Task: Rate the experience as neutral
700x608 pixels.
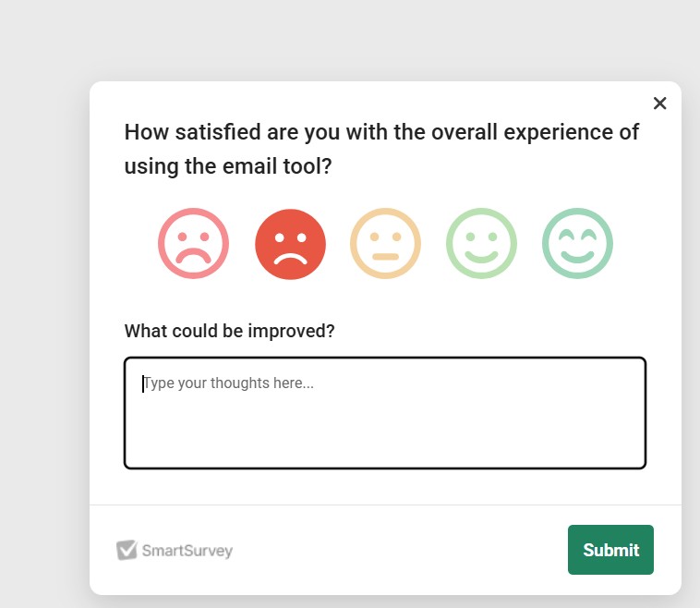Action: (x=385, y=244)
